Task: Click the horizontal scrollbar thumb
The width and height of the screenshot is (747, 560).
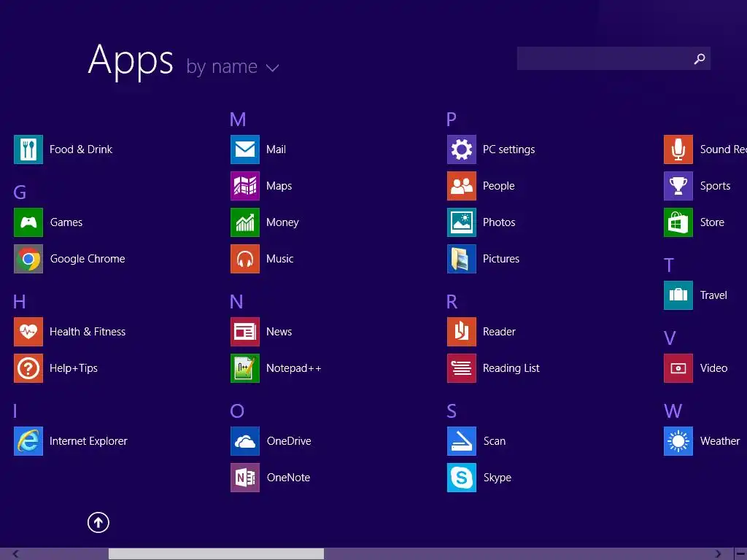Action: [x=216, y=553]
